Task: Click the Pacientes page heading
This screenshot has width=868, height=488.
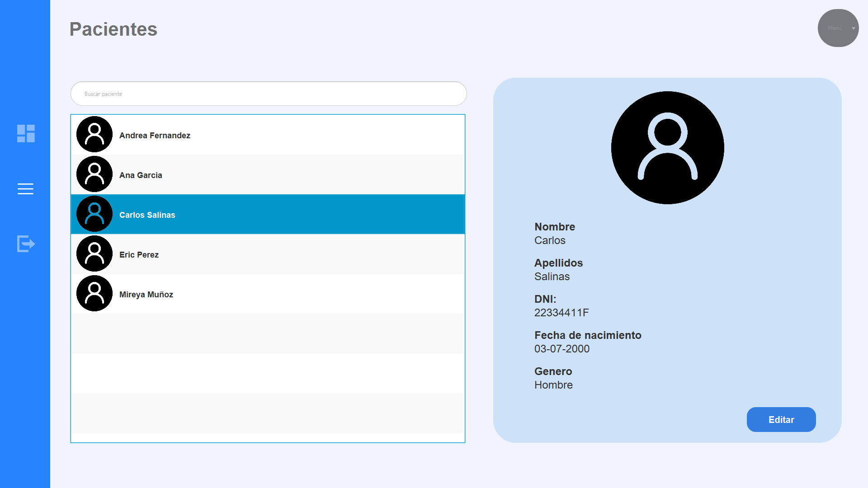Action: (113, 29)
